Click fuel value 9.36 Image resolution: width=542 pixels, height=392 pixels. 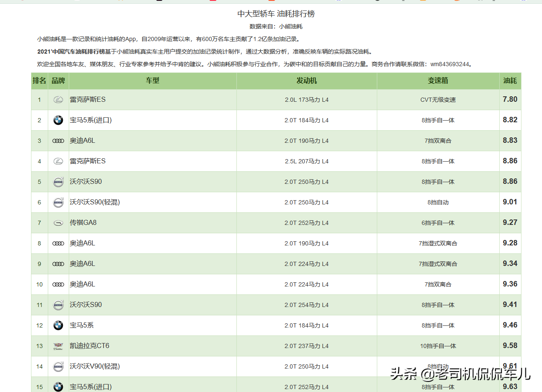click(510, 284)
